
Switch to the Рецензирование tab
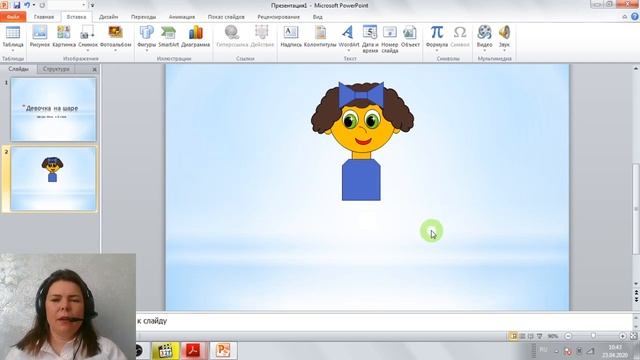click(278, 17)
